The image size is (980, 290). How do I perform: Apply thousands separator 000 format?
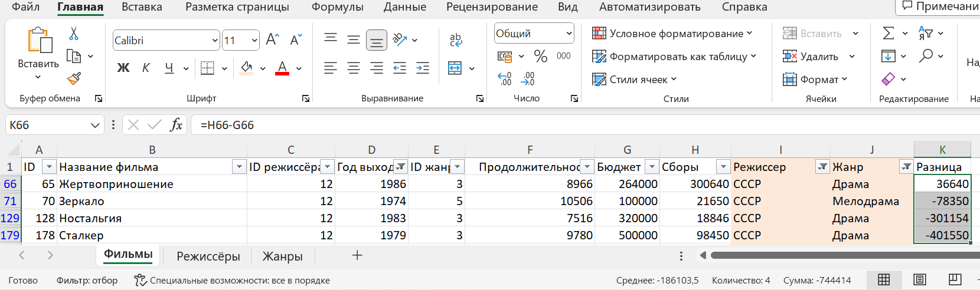click(x=563, y=56)
